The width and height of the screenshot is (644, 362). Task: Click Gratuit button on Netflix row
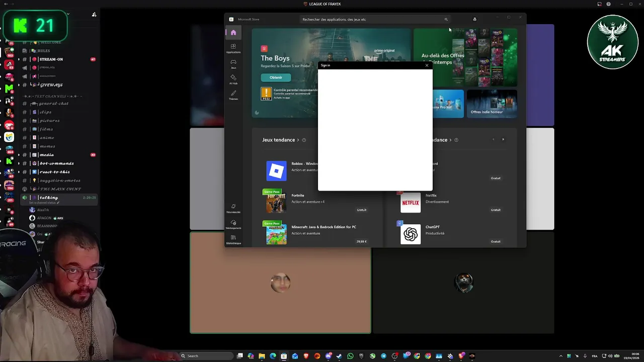[496, 210]
